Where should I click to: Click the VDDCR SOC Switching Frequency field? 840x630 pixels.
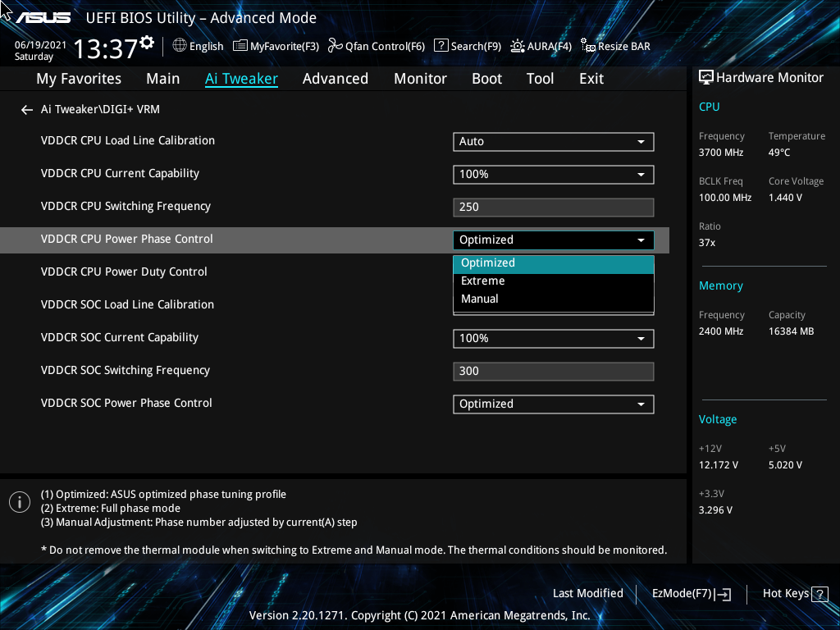click(553, 371)
